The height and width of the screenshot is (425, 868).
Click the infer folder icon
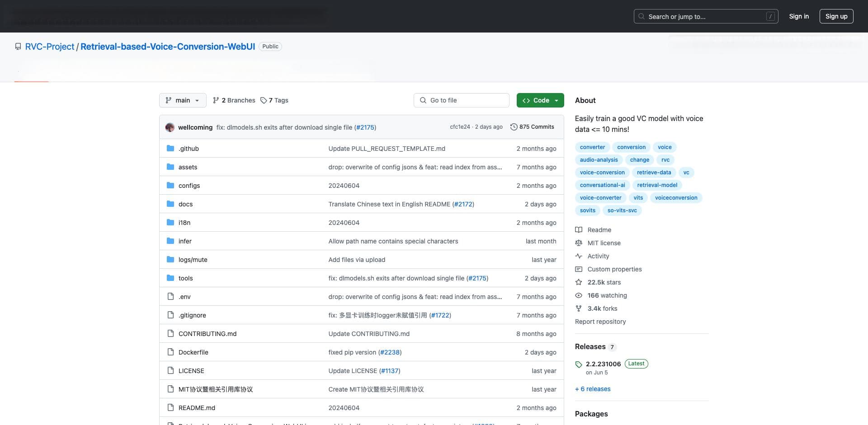pyautogui.click(x=170, y=241)
